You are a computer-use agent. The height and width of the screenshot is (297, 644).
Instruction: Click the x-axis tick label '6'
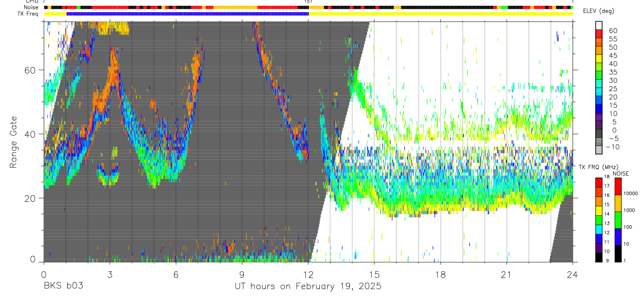(176, 274)
